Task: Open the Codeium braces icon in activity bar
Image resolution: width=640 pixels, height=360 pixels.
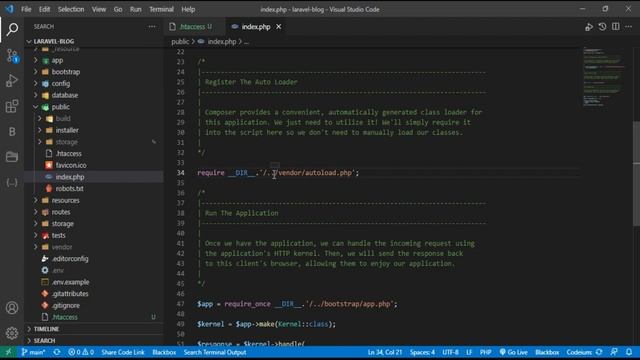Action: [12, 182]
